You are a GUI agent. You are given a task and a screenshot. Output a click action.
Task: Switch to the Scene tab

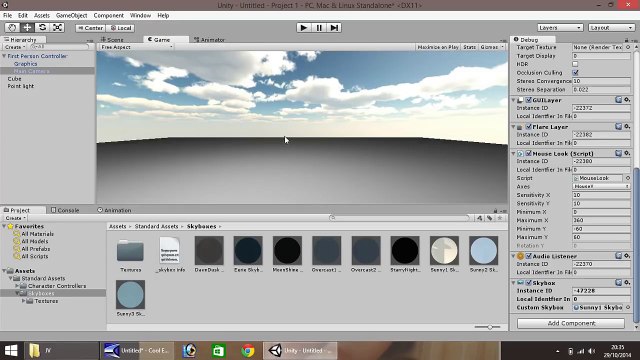point(112,40)
